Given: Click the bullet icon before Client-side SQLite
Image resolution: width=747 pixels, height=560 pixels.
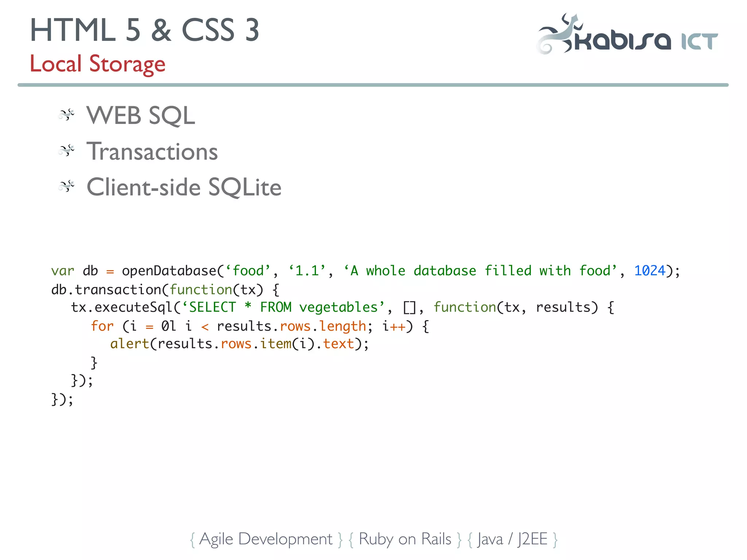Looking at the screenshot, I should point(66,186).
